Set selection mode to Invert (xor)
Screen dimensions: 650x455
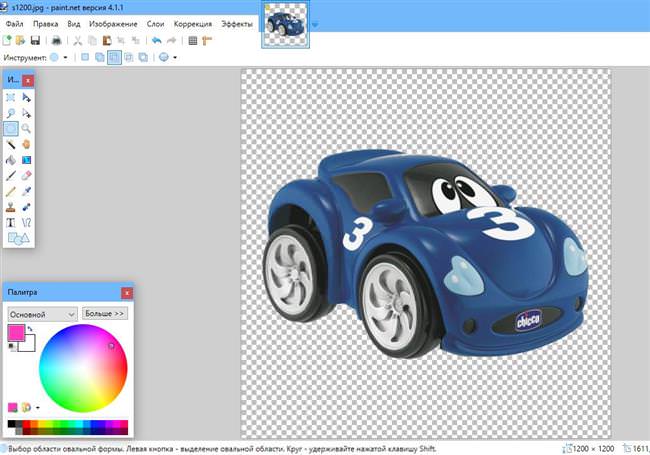[x=143, y=57]
